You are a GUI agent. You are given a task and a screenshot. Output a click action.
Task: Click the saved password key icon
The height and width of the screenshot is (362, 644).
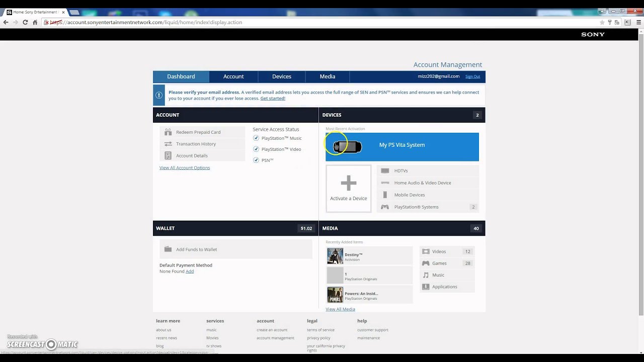(x=610, y=22)
